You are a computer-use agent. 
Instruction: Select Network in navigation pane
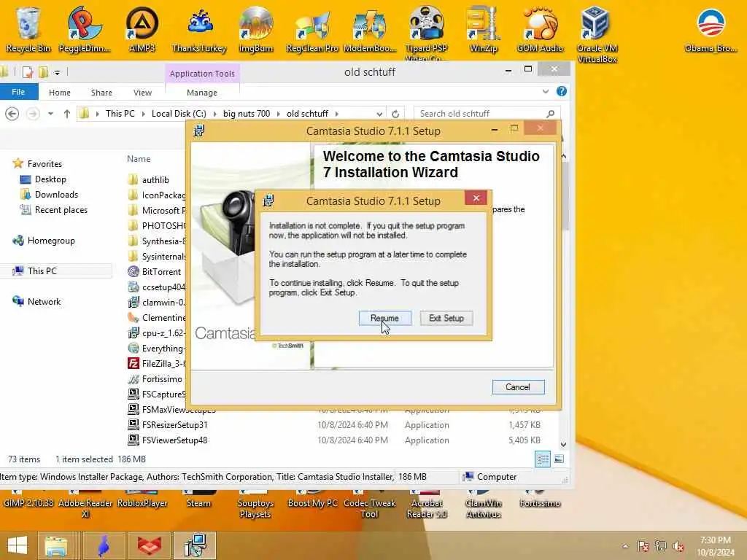coord(44,301)
